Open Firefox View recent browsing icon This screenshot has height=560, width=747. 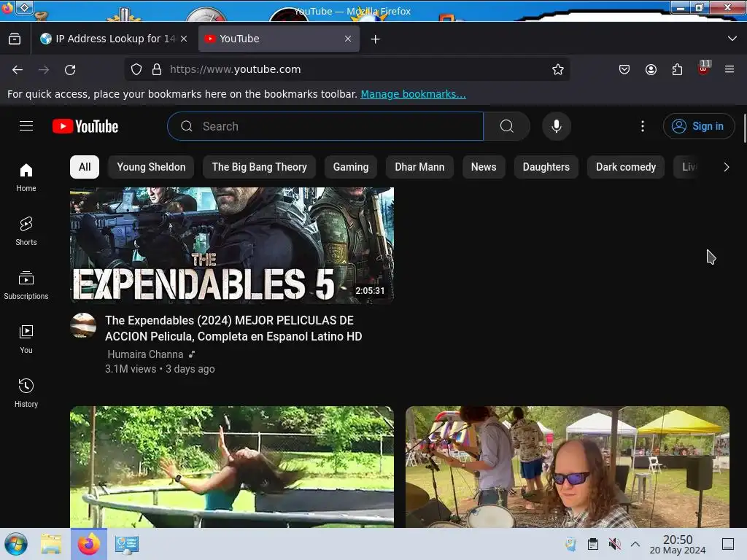click(15, 39)
